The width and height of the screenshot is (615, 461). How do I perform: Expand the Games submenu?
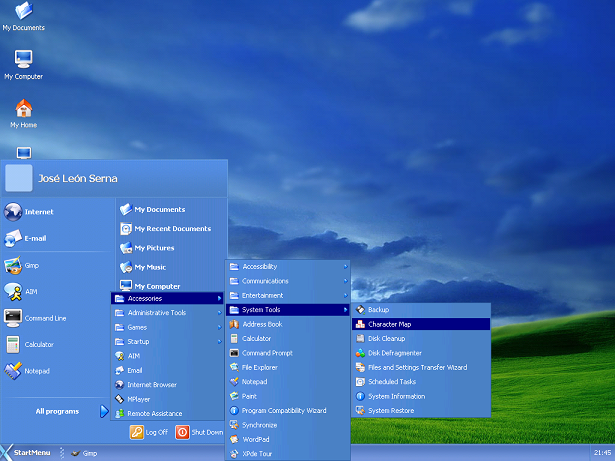coord(167,327)
